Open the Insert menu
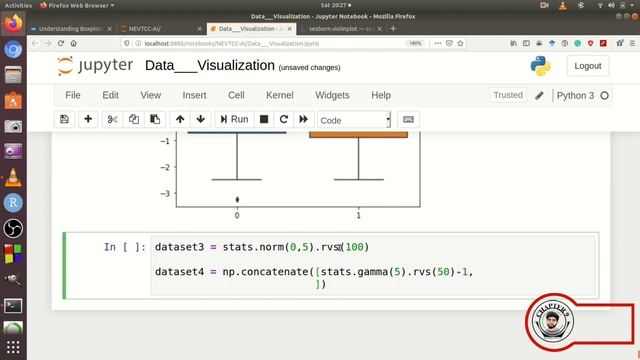 click(194, 95)
